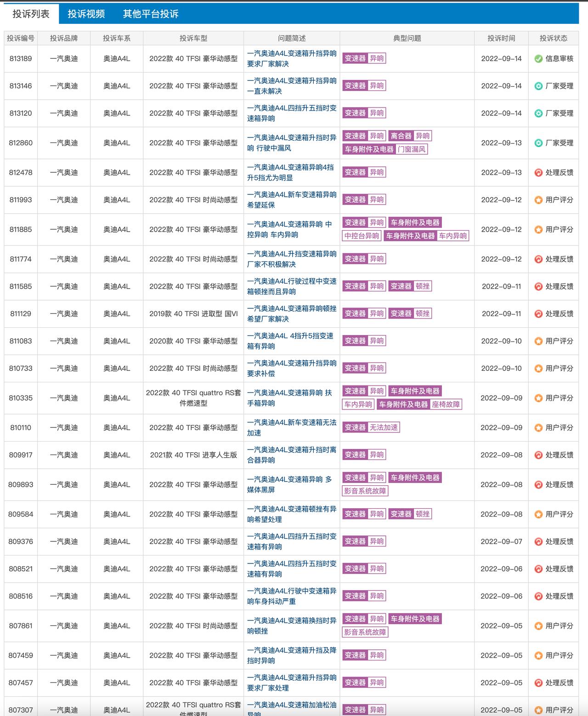588x716 pixels.
Task: Open complaint 变速箱升挡时异响 行驶中漏风
Action: click(x=292, y=143)
